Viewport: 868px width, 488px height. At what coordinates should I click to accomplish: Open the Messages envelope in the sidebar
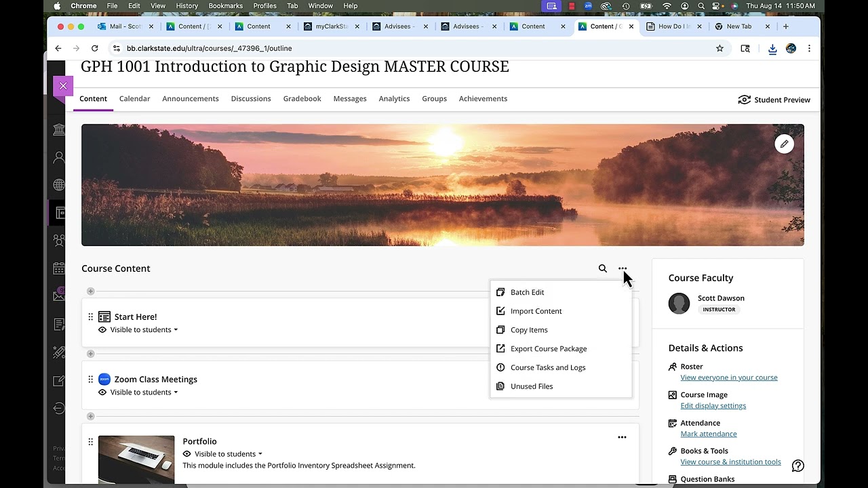pos(59,296)
